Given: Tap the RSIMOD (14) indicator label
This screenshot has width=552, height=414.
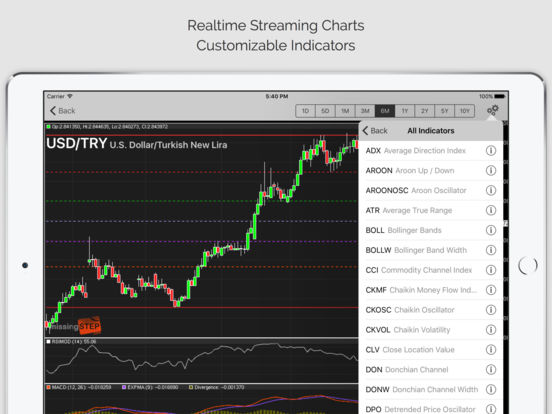Looking at the screenshot, I should tap(74, 341).
